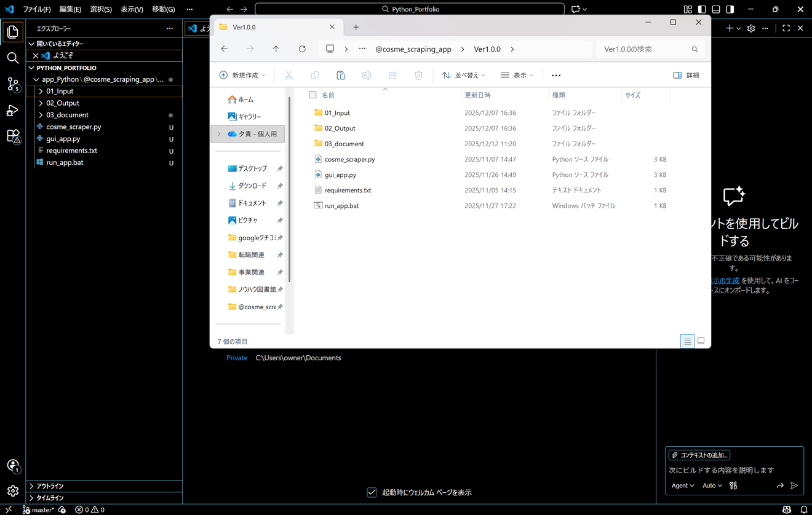Click the Ver1.0.0の検索 search box
Image resolution: width=812 pixels, height=515 pixels.
[651, 49]
